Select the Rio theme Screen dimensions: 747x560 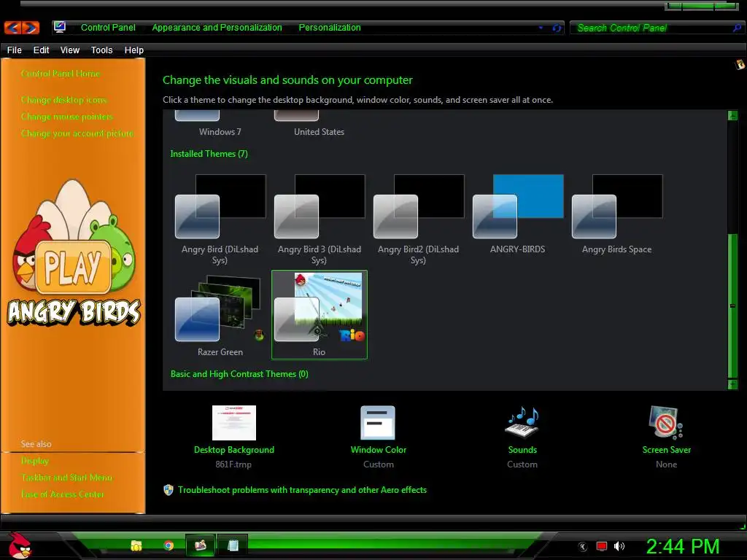[320, 315]
